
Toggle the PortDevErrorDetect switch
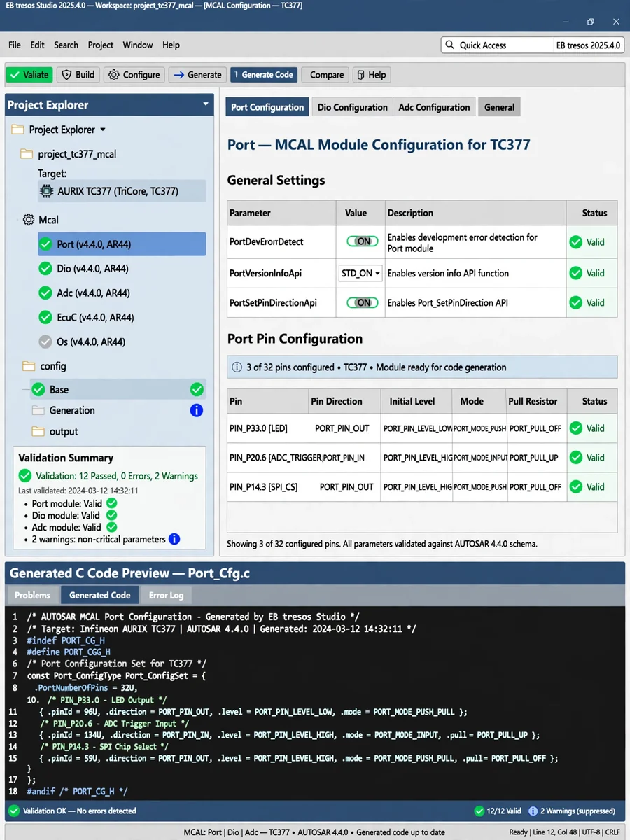coord(363,241)
